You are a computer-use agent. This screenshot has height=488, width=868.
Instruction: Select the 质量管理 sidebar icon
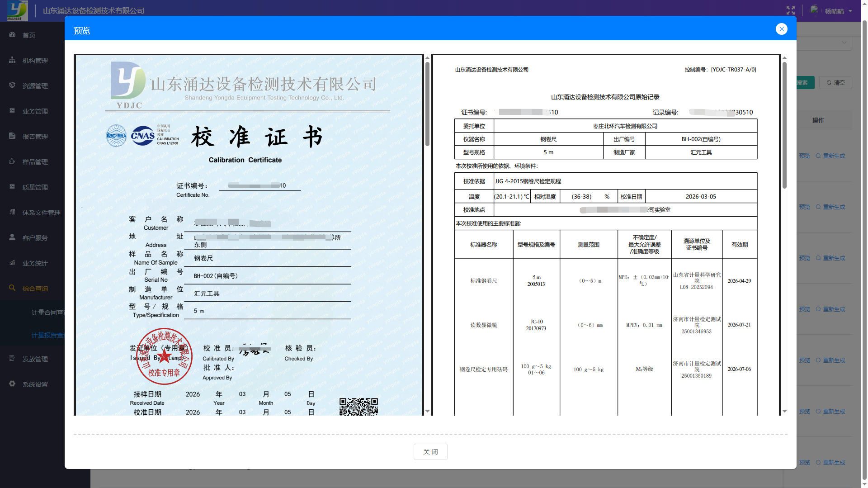point(12,186)
